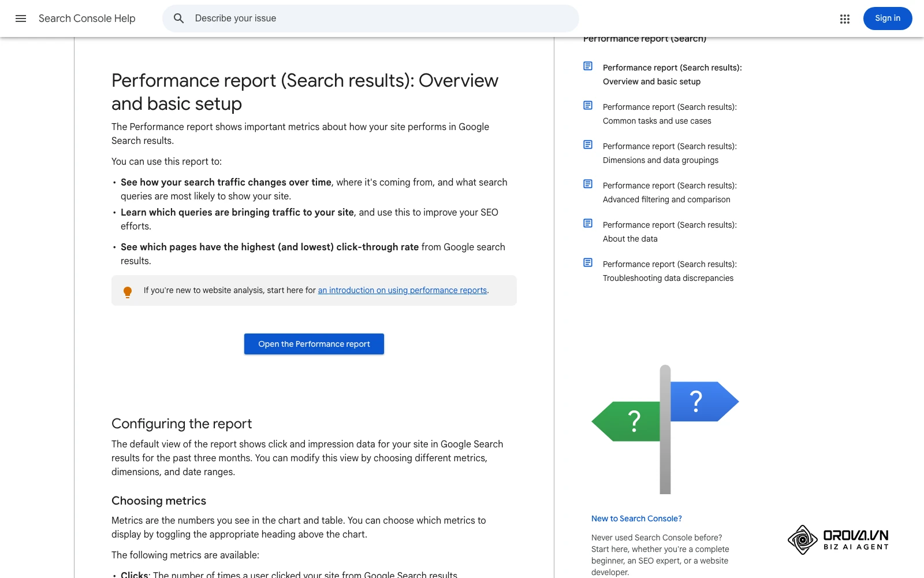The height and width of the screenshot is (578, 924).
Task: Click the page title Performance report (Search results)
Action: point(305,92)
